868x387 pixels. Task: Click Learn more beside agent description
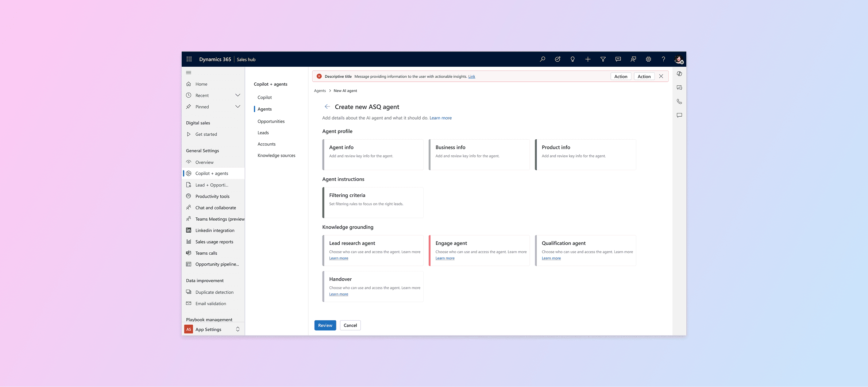440,118
